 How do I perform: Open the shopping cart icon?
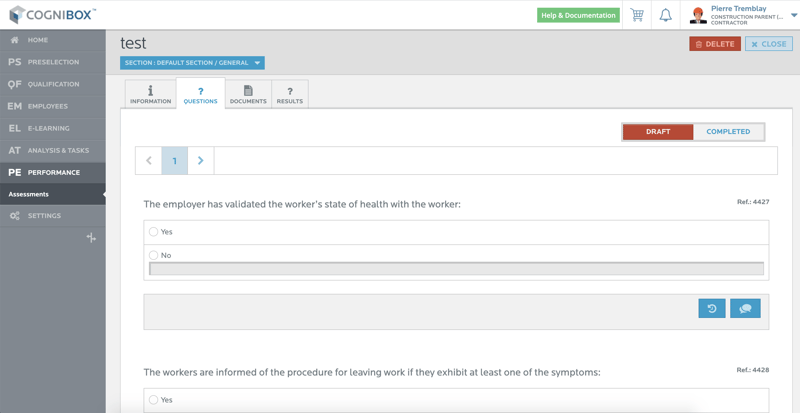(637, 15)
